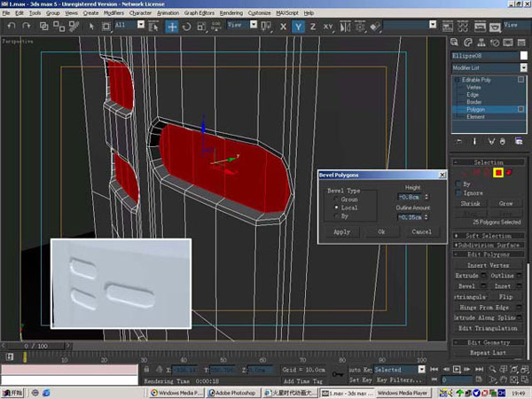This screenshot has width=532, height=399.
Task: Enable the Ignore checkbox under Selection
Action: click(458, 192)
